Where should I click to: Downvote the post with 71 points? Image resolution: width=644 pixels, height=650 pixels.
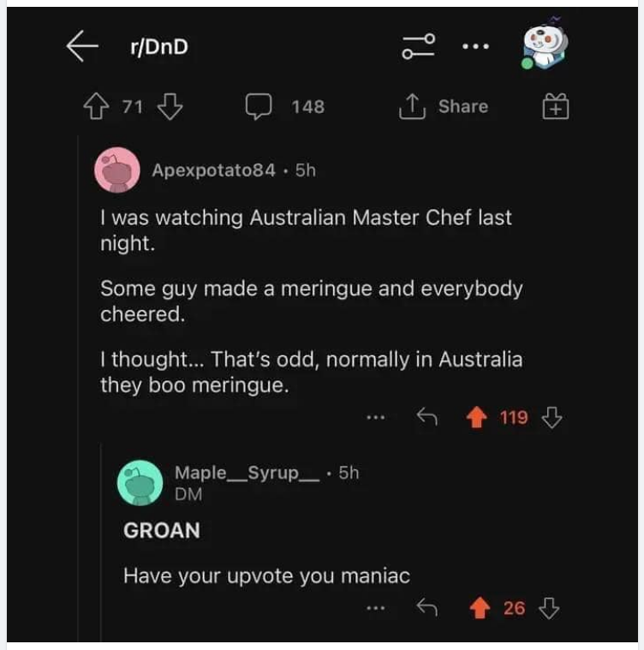click(170, 106)
